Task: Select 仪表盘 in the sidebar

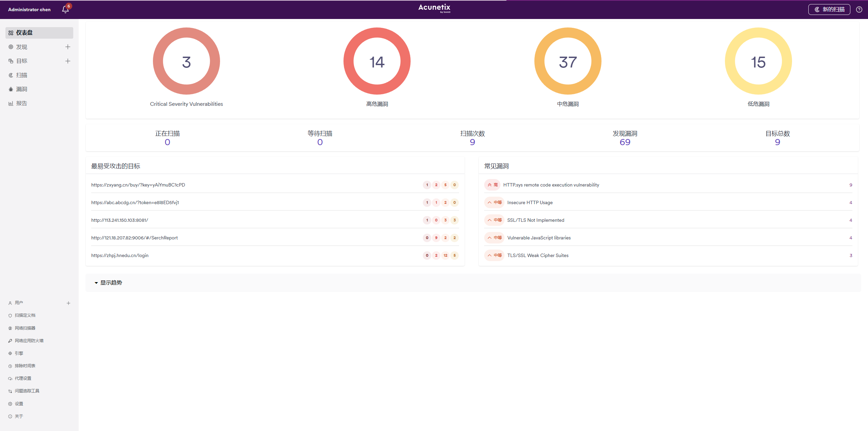Action: coord(24,33)
